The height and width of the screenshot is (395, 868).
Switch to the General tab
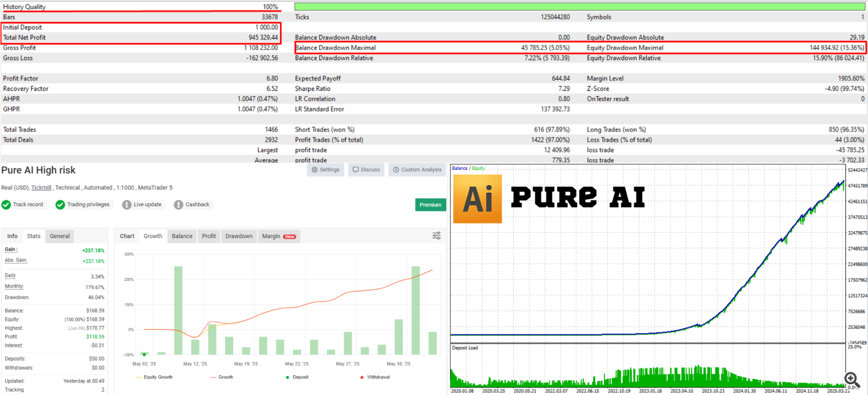point(60,236)
